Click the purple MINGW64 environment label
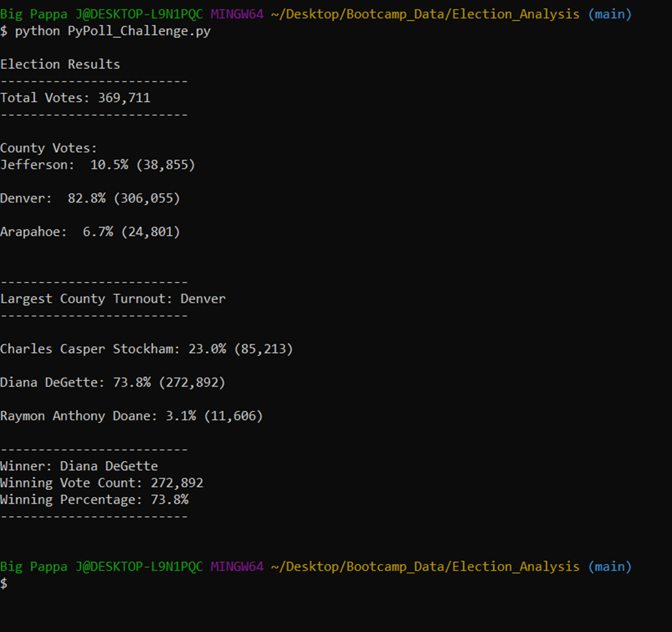This screenshot has width=672, height=632. click(236, 14)
